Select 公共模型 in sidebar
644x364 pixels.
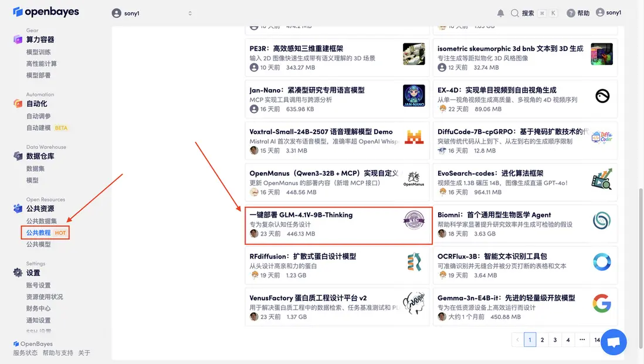(x=39, y=244)
